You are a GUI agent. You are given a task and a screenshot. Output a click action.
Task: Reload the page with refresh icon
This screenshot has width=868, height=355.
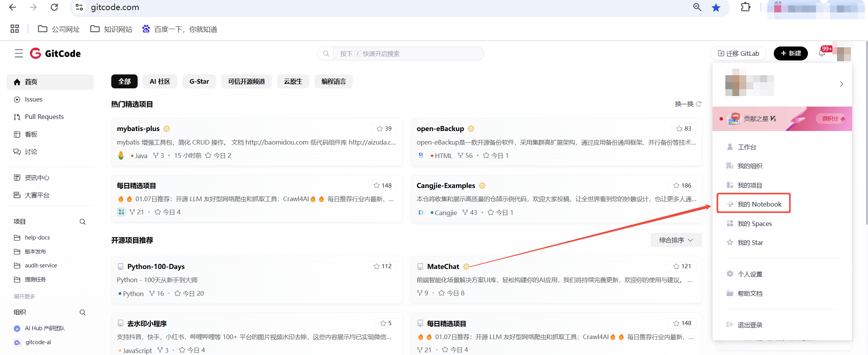(x=54, y=7)
